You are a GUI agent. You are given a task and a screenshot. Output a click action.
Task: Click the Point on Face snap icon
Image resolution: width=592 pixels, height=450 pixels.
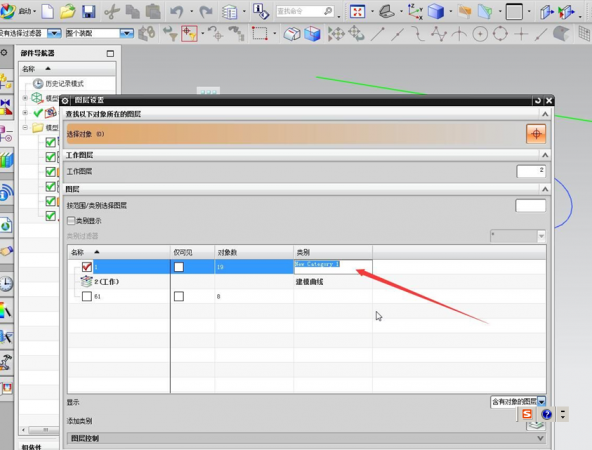coord(561,34)
